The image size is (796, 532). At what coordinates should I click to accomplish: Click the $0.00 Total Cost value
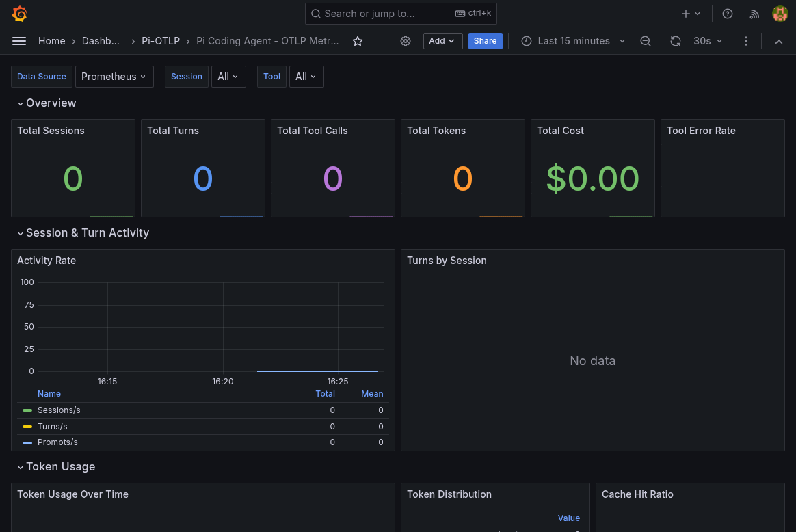[x=593, y=178]
